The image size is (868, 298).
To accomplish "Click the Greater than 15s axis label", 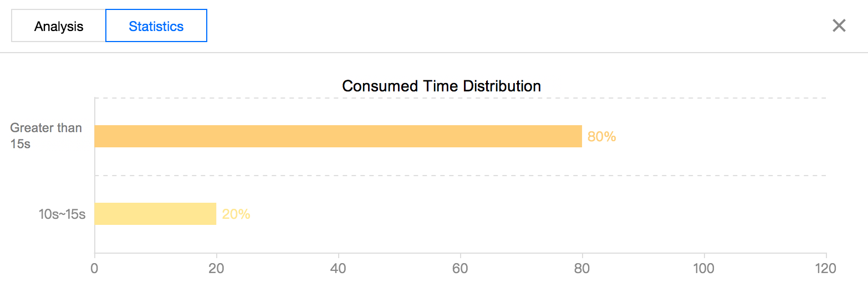I will (46, 136).
